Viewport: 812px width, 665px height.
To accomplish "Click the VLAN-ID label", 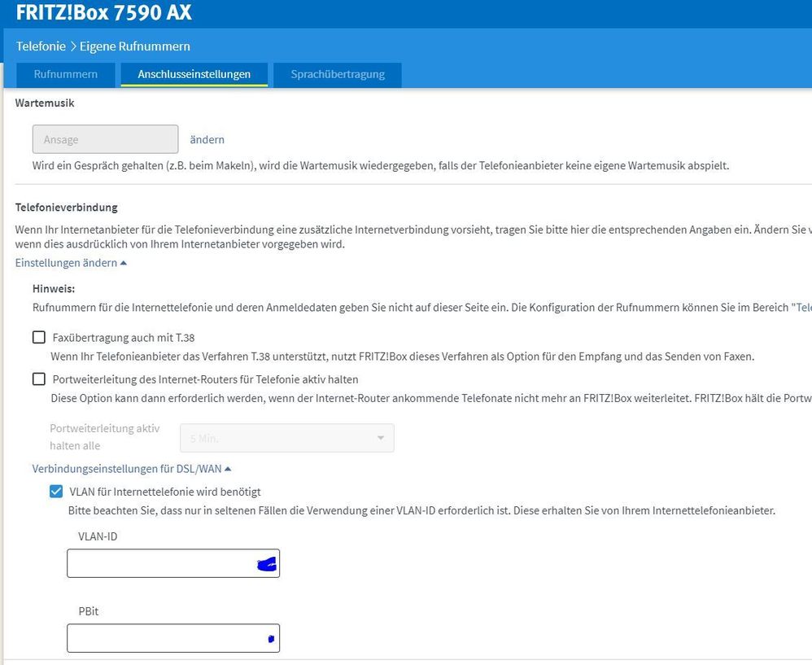I will coord(98,536).
